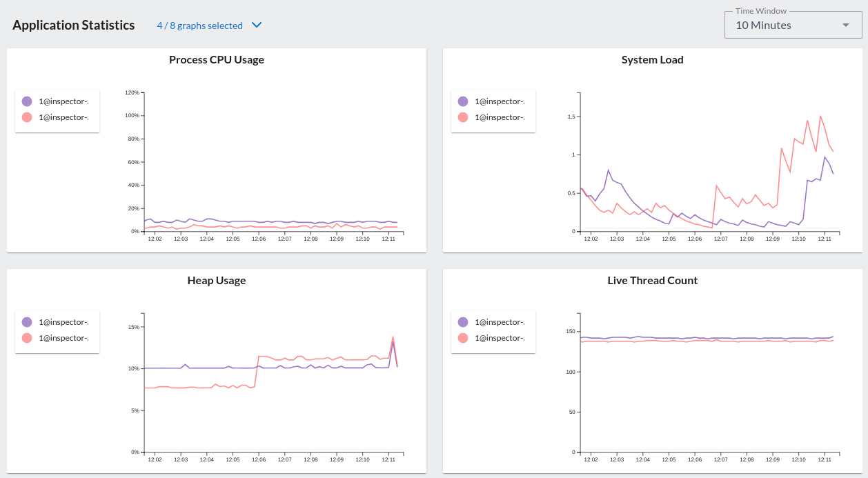Hide the purple 1@inspector series in Process CPU Usage
The width and height of the screenshot is (868, 478).
point(57,101)
